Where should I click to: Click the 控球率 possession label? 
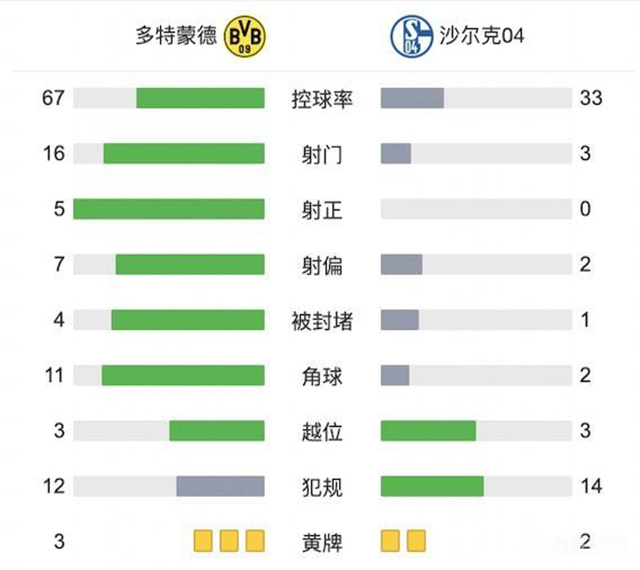[321, 98]
